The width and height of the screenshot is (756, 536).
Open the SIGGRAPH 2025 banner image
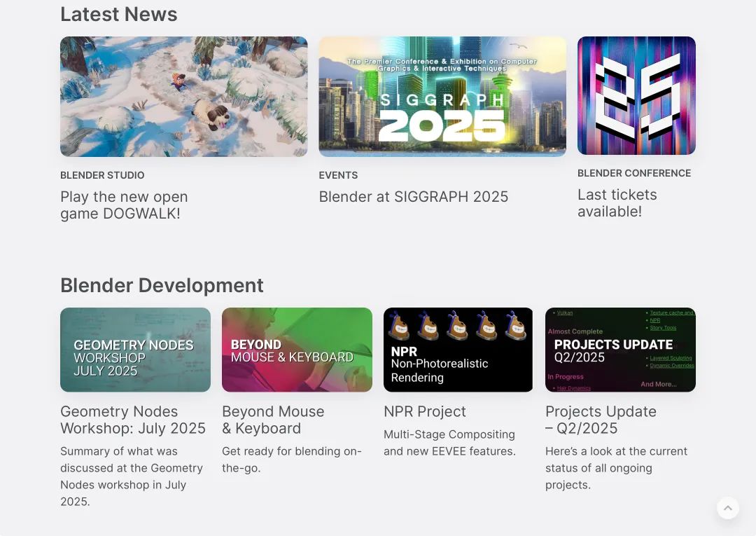442,97
